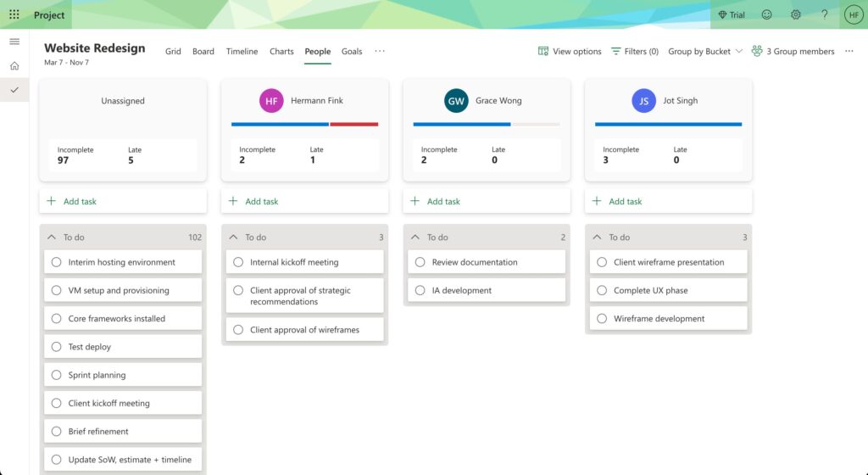Click Hermann Fink's blue and red progress bar
868x475 pixels.
click(x=304, y=125)
